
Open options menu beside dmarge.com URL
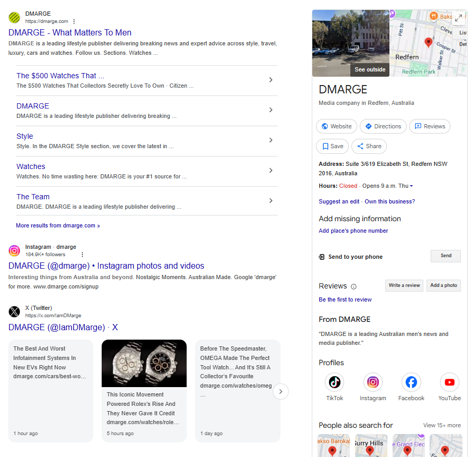coord(74,21)
